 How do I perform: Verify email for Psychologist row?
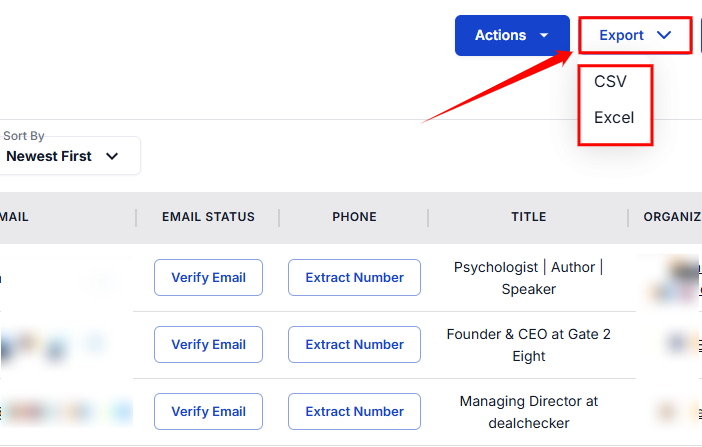point(208,277)
